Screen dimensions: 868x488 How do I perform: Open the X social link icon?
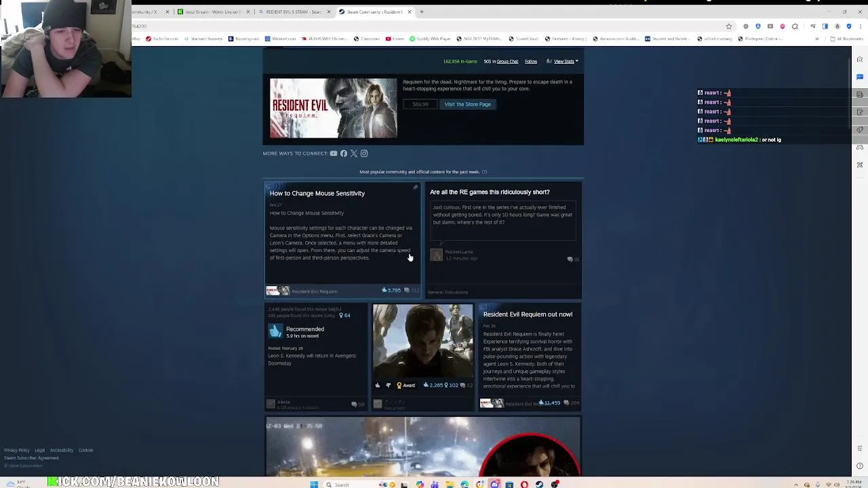pos(353,153)
